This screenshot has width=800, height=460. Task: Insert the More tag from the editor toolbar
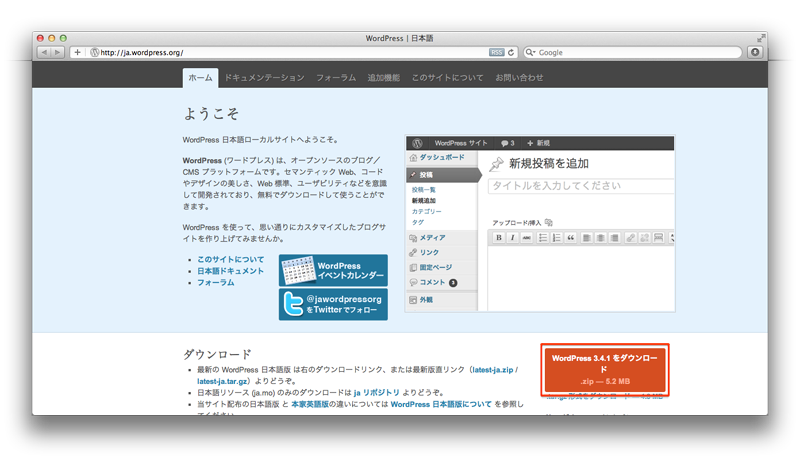[659, 238]
